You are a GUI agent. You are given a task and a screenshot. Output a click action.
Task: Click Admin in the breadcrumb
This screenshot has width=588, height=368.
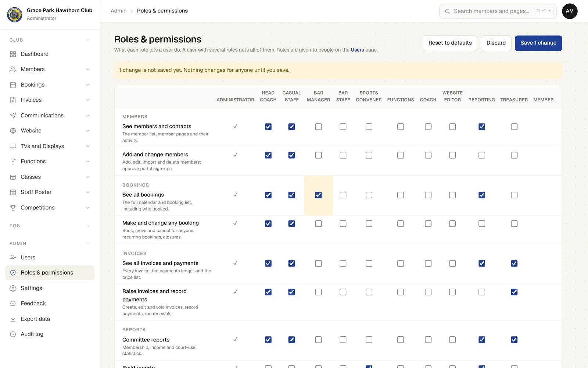118,11
